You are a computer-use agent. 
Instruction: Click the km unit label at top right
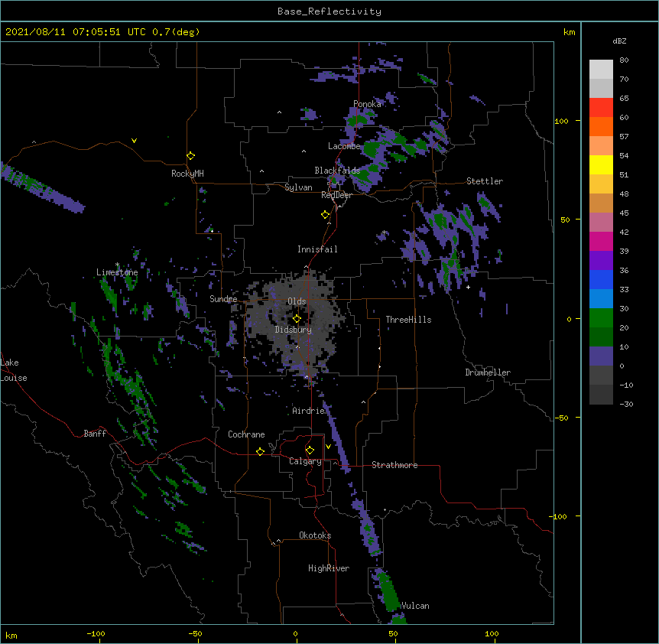point(569,32)
